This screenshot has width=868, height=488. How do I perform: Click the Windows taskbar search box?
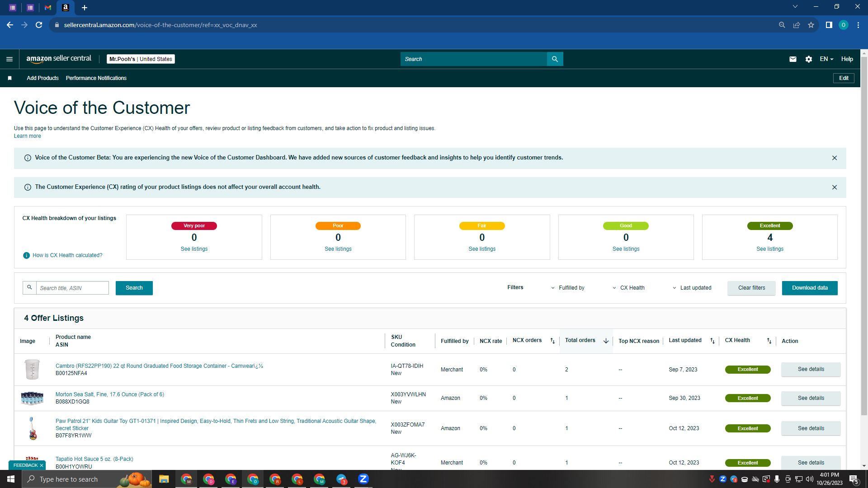pos(87,479)
